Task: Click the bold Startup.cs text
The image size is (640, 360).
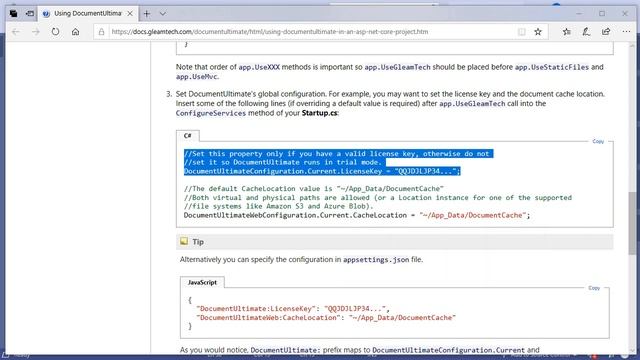Action: point(319,113)
